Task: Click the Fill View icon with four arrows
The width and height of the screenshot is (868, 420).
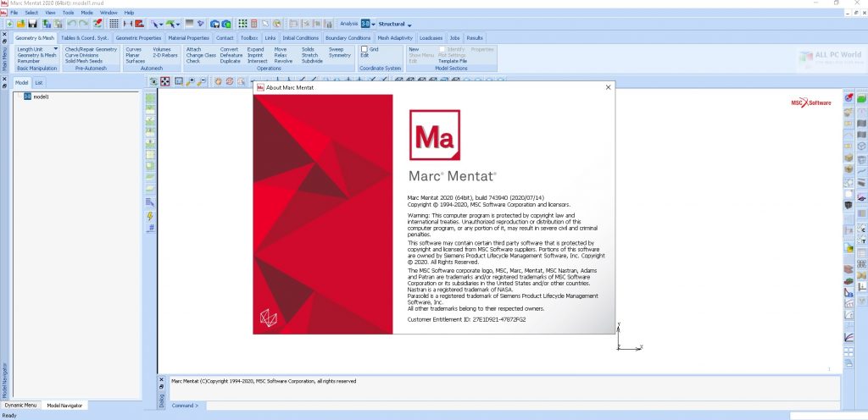Action: click(166, 81)
